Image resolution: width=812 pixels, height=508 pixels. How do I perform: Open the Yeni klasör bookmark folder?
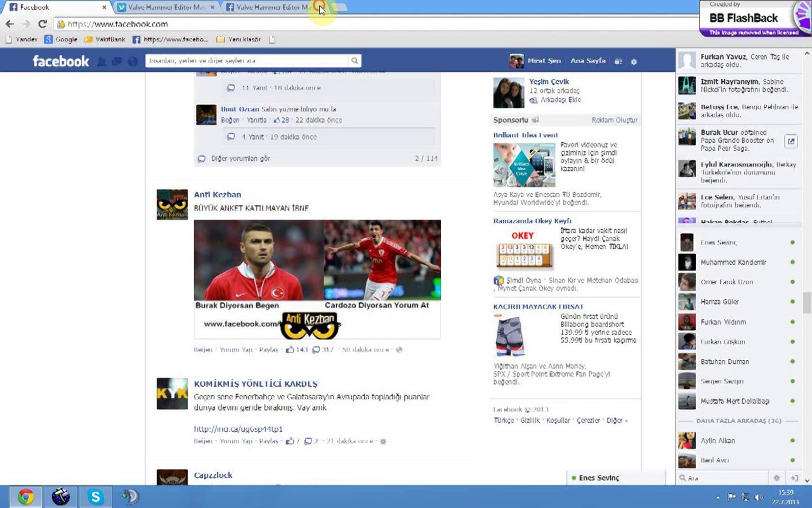(x=238, y=40)
